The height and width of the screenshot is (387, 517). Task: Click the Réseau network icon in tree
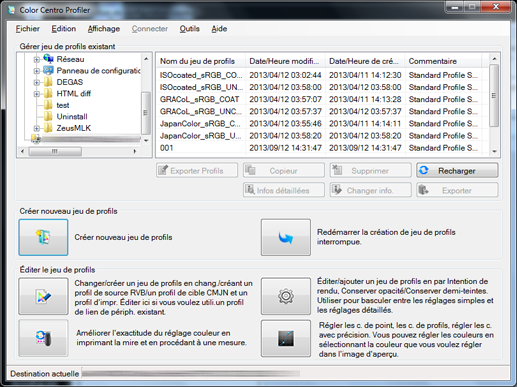48,59
